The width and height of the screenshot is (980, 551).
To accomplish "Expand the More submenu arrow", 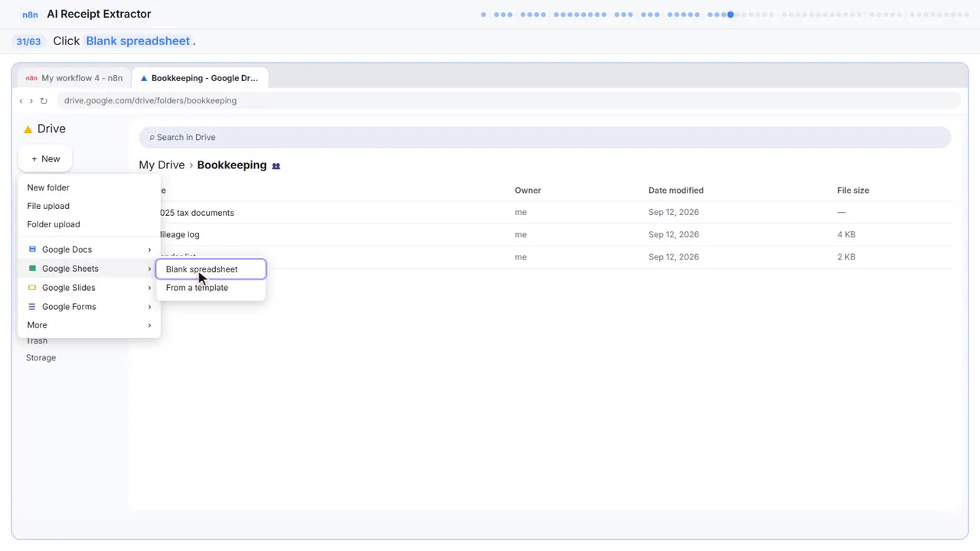I will click(149, 325).
